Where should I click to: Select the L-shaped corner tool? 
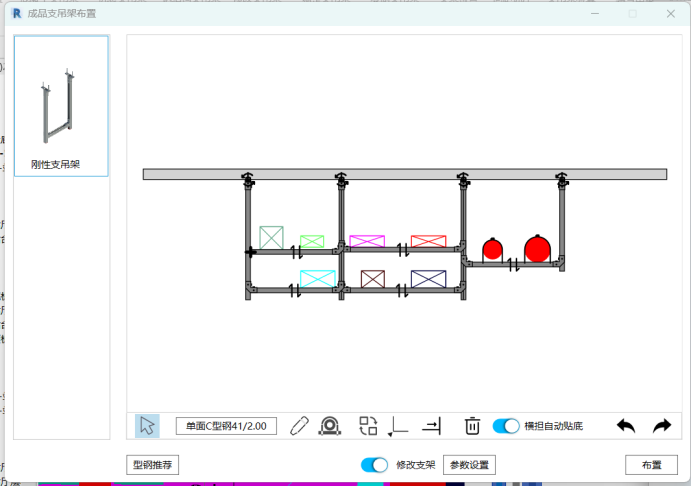(x=398, y=426)
